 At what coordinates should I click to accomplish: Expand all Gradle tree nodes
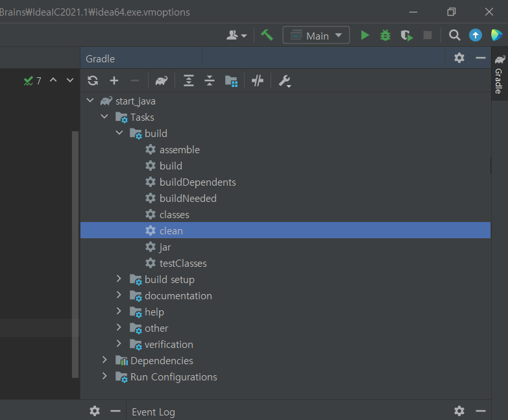click(x=189, y=80)
